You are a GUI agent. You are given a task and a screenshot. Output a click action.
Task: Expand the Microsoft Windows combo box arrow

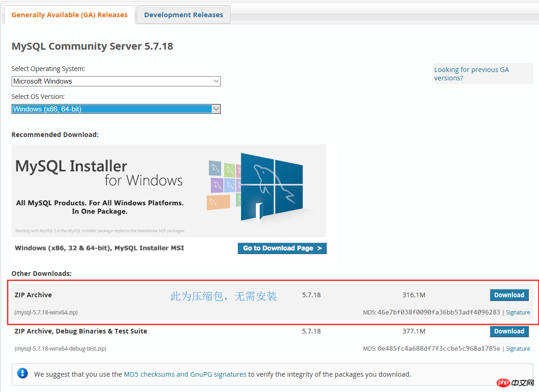coord(216,81)
